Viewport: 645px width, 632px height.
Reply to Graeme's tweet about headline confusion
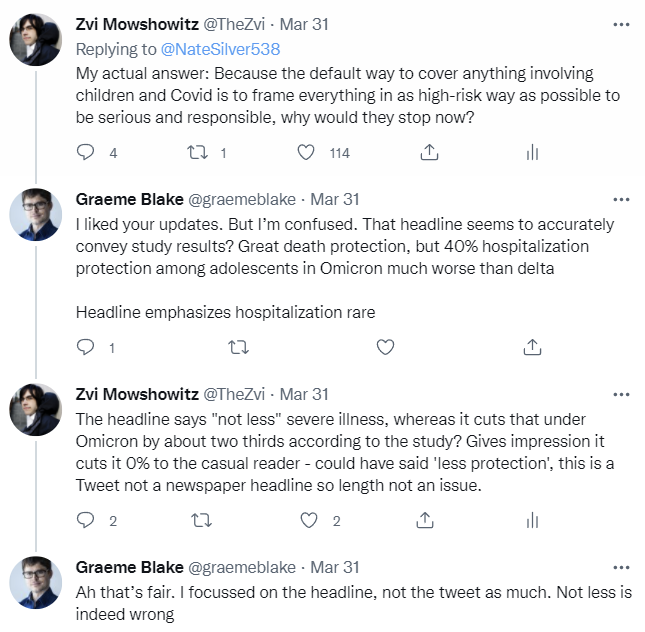[86, 347]
